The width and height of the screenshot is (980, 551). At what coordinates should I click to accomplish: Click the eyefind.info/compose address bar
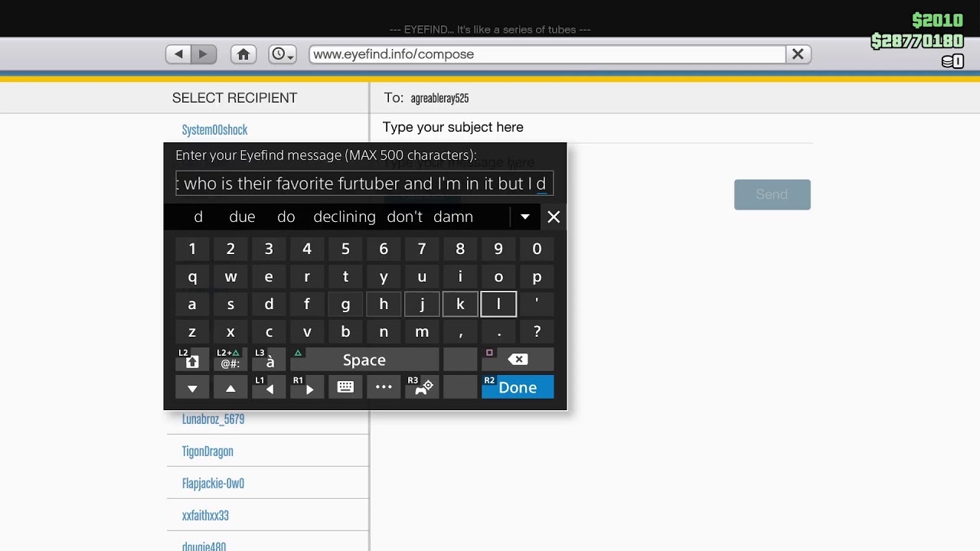pos(547,54)
